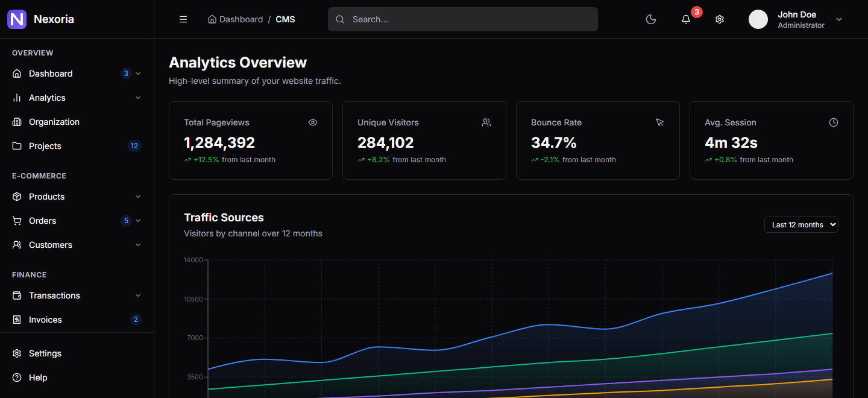Click the Traffic Sources heading
868x398 pixels.
click(x=224, y=218)
